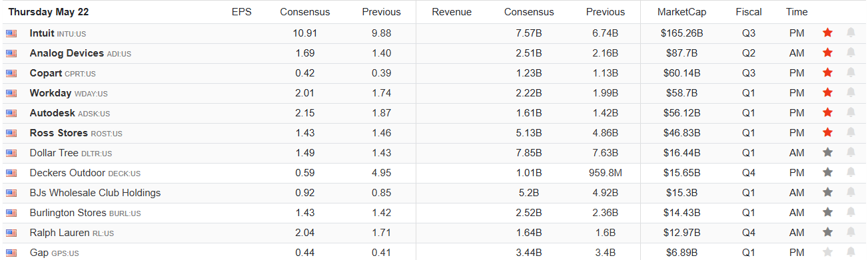
Task: Open the Copart CPRT:US link
Action: pyautogui.click(x=63, y=73)
